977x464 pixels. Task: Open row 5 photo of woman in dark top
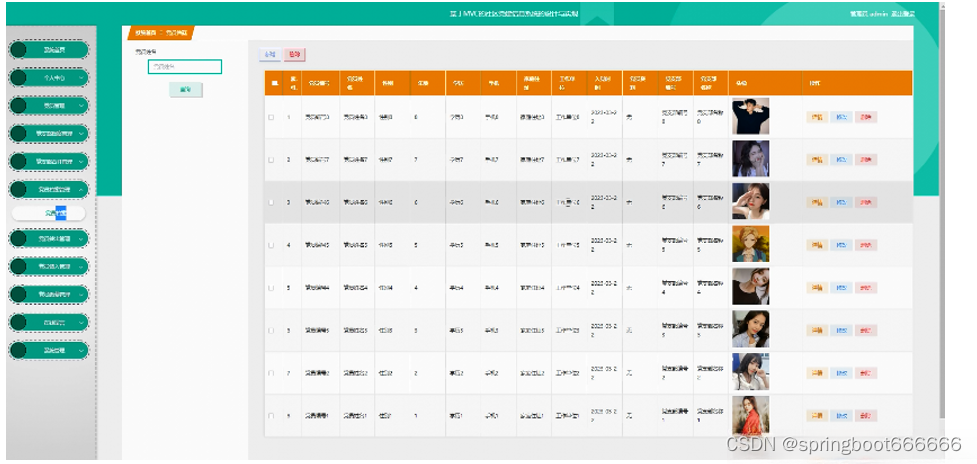point(750,286)
